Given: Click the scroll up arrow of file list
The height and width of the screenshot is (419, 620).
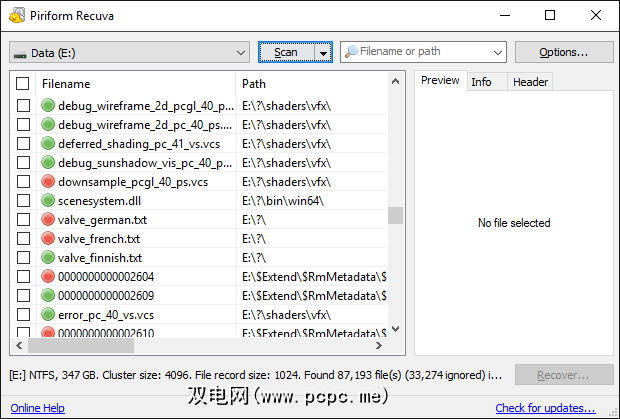Looking at the screenshot, I should pyautogui.click(x=395, y=81).
